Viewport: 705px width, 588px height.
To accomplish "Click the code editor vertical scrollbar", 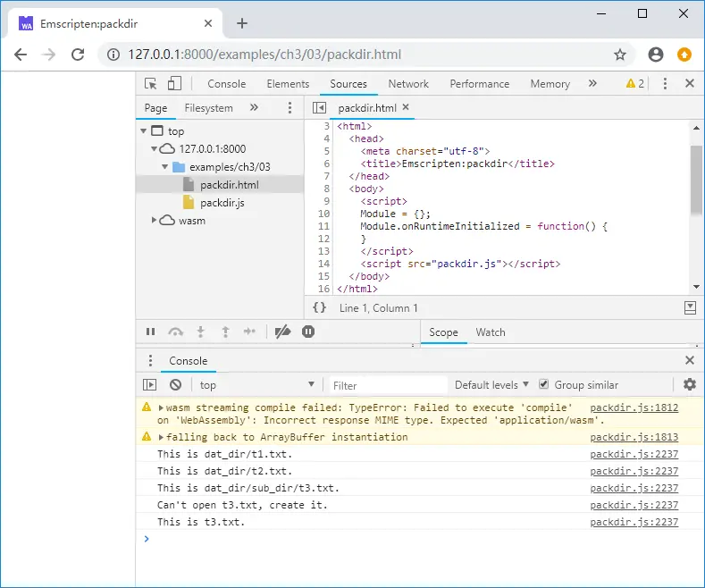I will [x=696, y=180].
